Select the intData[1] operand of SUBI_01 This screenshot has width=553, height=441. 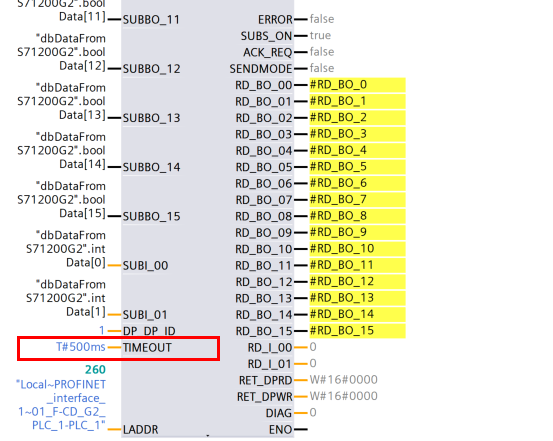click(66, 298)
